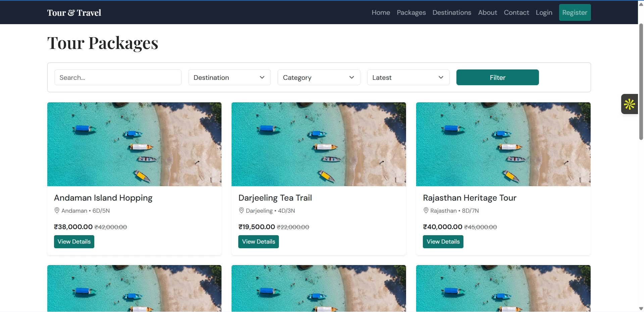Click the Rajasthan • 8D/7N text
This screenshot has height=312, width=644.
(x=455, y=211)
